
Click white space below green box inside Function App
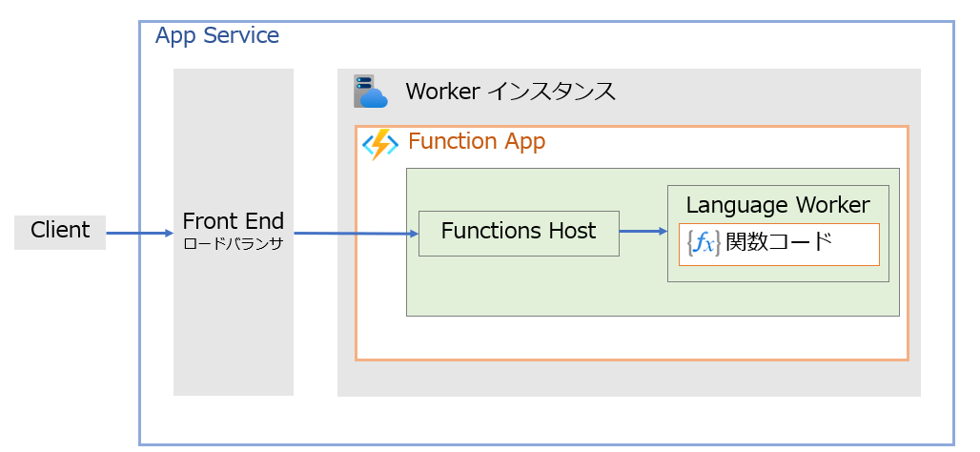629,338
